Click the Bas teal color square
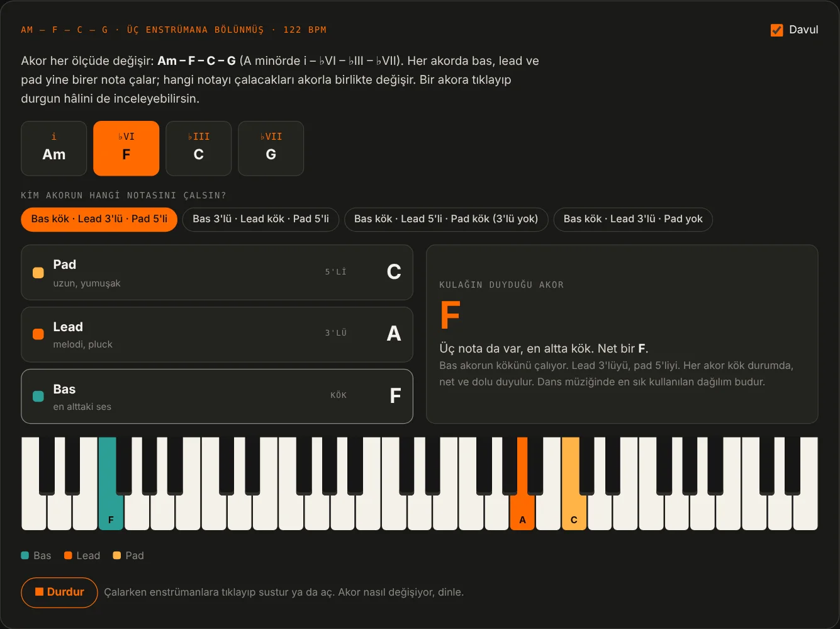This screenshot has height=629, width=840. 38,397
